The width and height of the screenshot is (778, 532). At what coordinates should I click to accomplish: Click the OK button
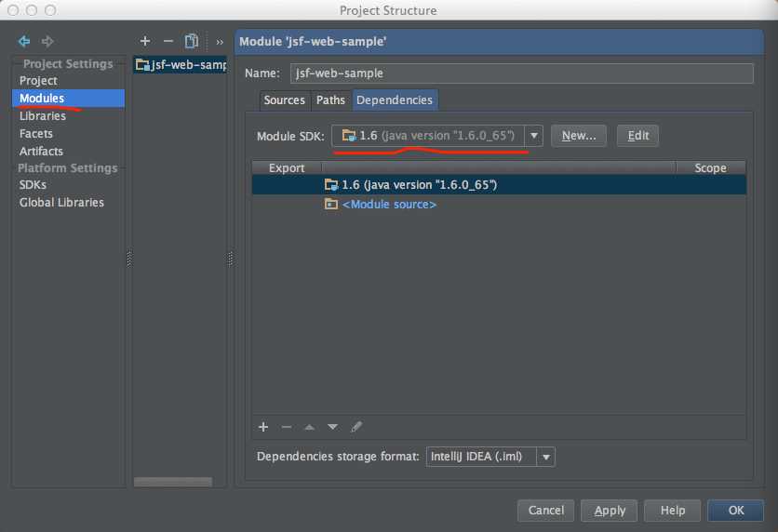(x=736, y=511)
